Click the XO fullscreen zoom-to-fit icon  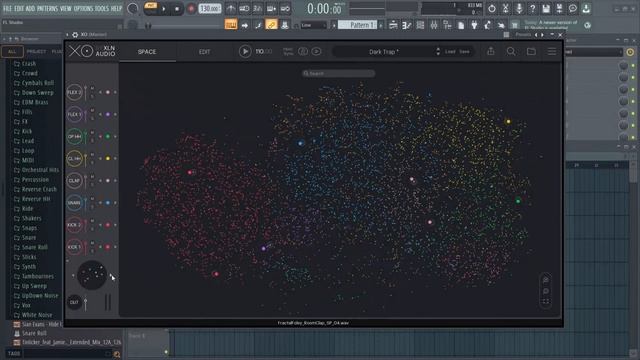[546, 302]
